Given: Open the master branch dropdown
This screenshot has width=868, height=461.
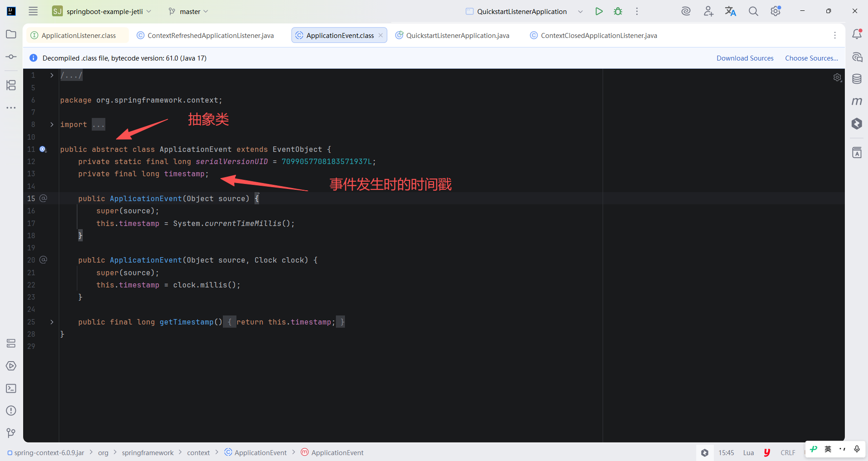Looking at the screenshot, I should (188, 11).
